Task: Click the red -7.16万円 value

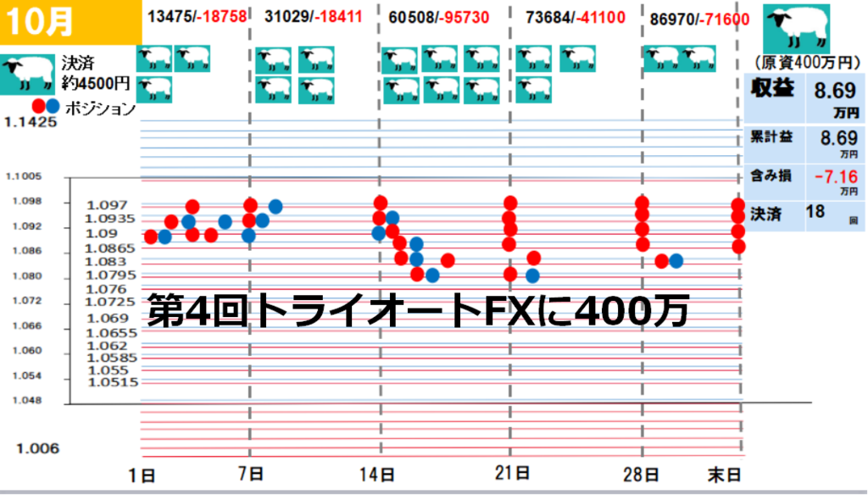Action: (836, 182)
